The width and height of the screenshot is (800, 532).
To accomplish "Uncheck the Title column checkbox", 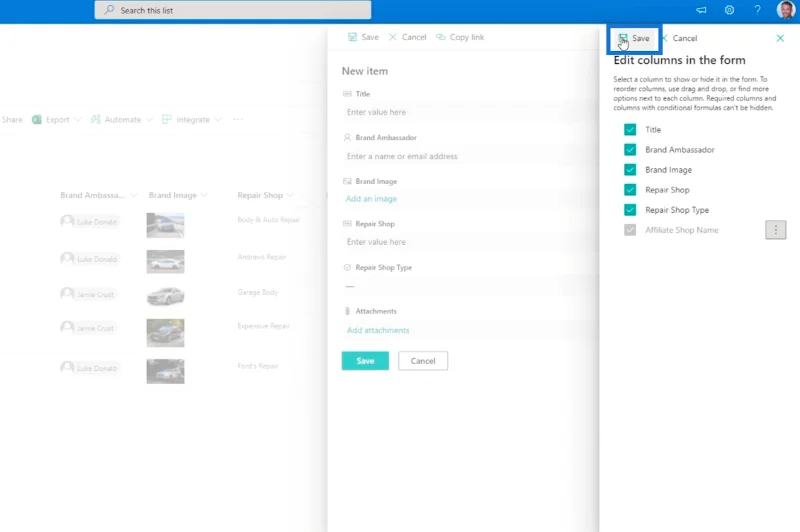I will coord(630,130).
